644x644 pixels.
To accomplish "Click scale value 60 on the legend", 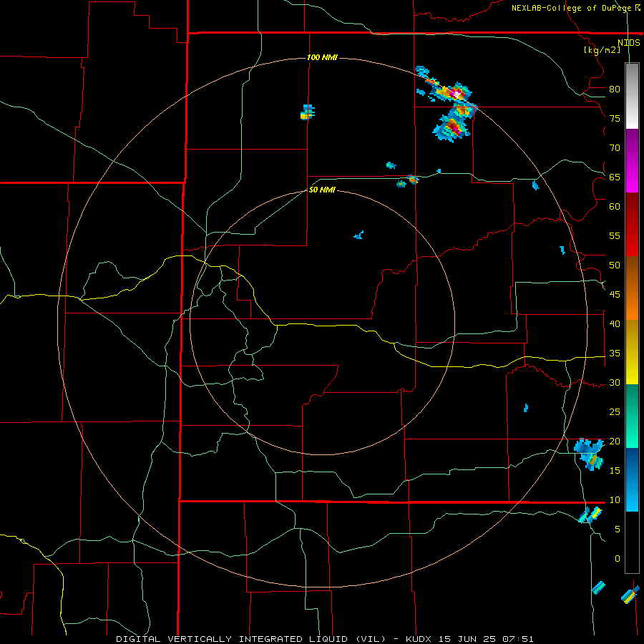I will click(x=615, y=207).
